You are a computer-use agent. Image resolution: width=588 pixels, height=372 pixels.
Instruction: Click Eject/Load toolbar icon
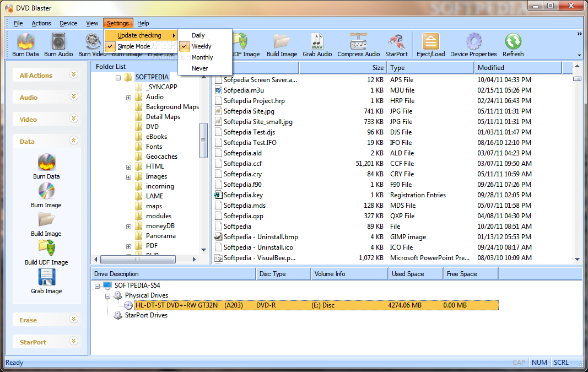tap(430, 41)
